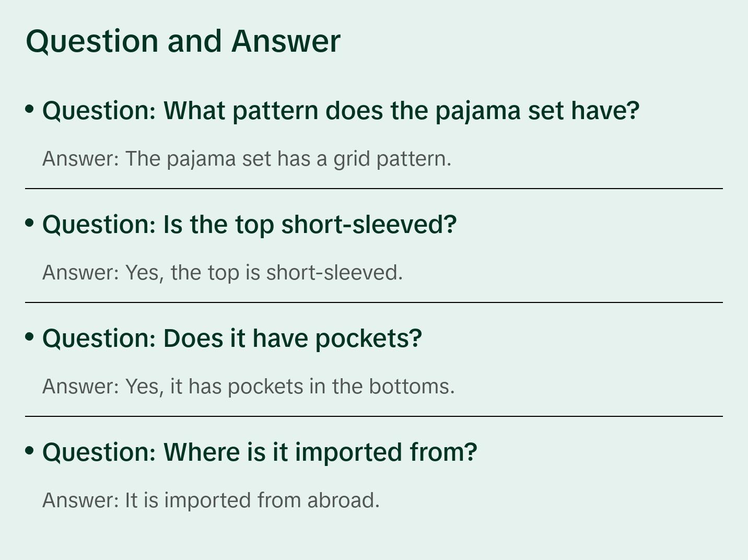The width and height of the screenshot is (748, 560).
Task: Click the divider line below the pockets answer
Action: [x=374, y=416]
